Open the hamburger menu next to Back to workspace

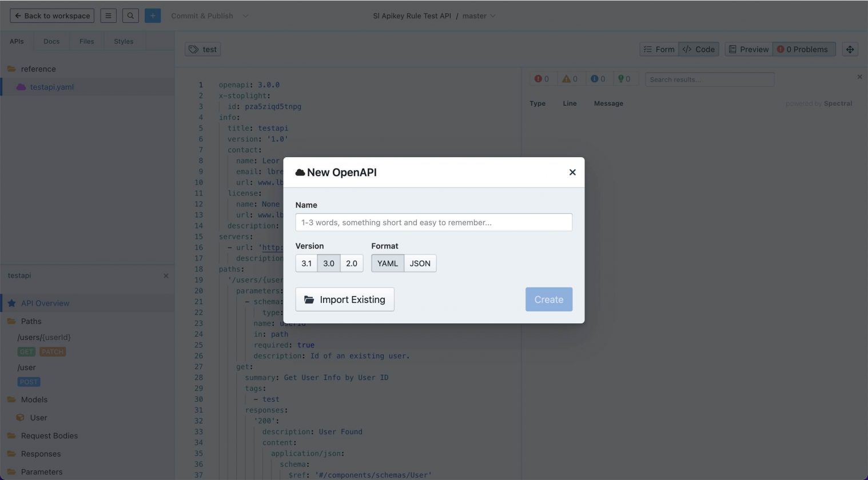(x=108, y=15)
